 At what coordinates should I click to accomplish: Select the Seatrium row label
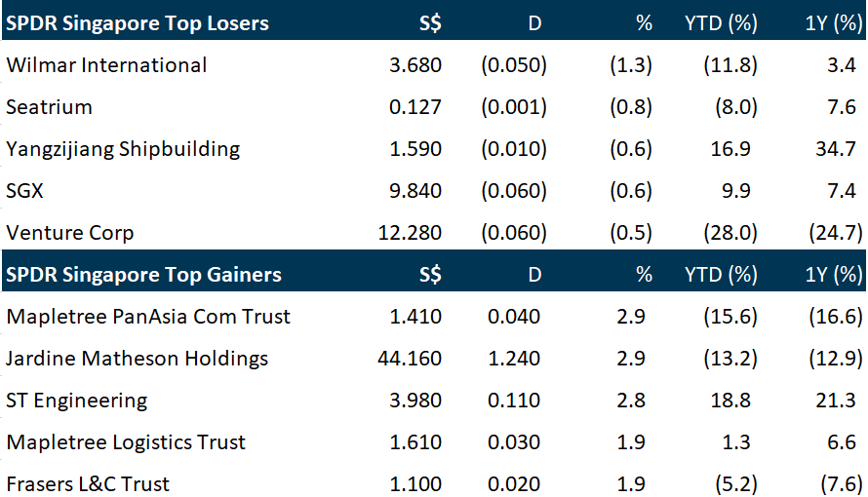point(49,107)
